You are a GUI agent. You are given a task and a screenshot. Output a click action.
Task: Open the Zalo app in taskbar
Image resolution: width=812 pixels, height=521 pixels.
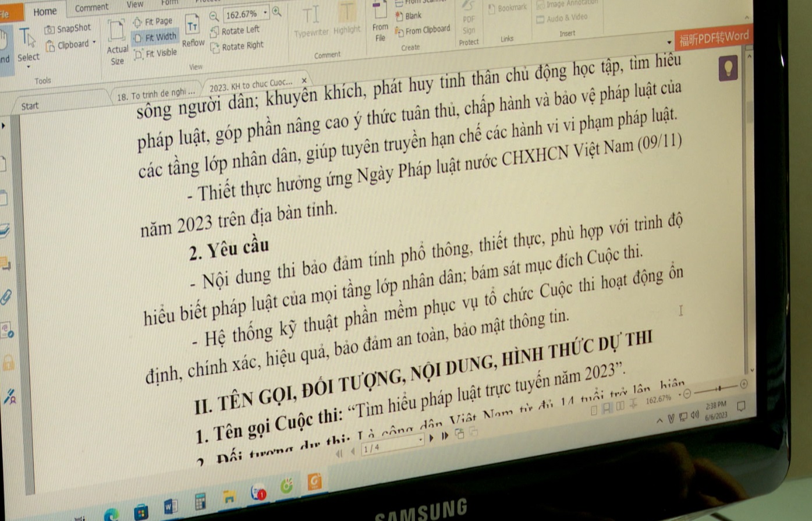click(x=258, y=492)
